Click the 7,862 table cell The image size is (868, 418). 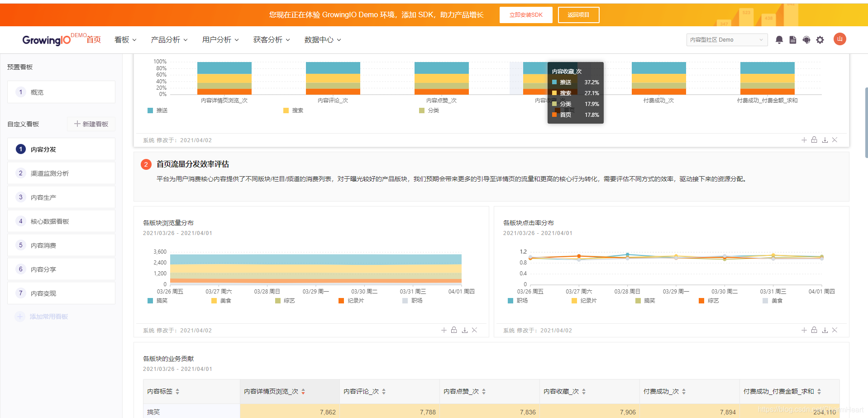(290, 412)
